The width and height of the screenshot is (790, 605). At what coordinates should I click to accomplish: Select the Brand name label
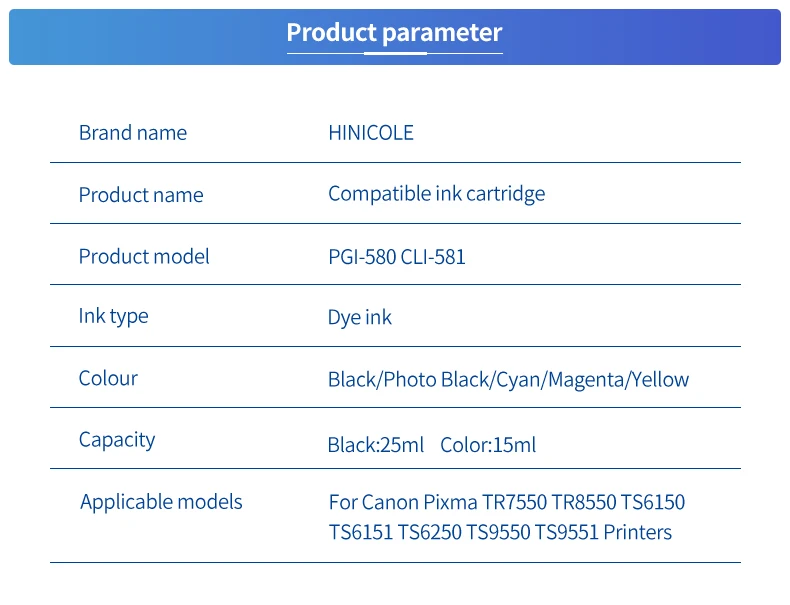[x=132, y=133]
